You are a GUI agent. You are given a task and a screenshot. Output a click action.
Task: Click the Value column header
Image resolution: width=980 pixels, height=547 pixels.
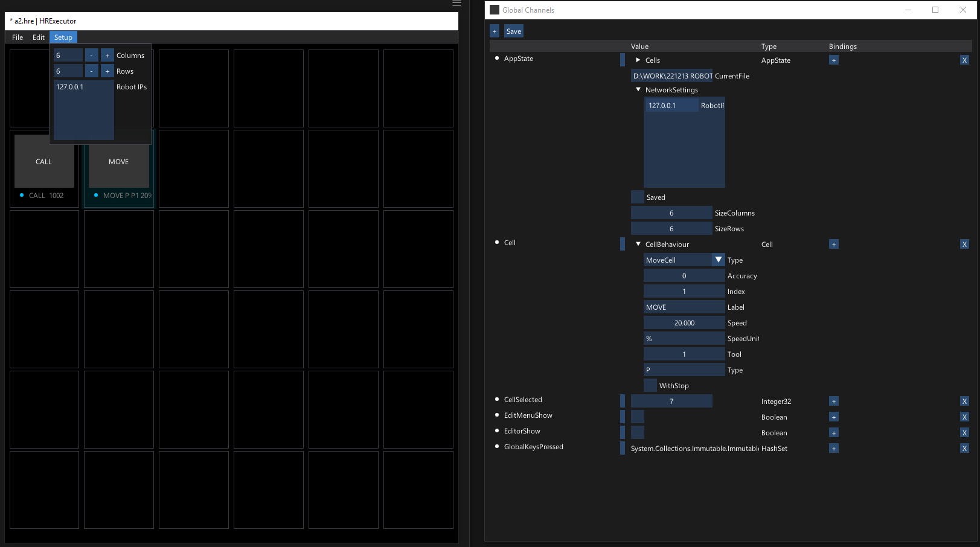[639, 46]
